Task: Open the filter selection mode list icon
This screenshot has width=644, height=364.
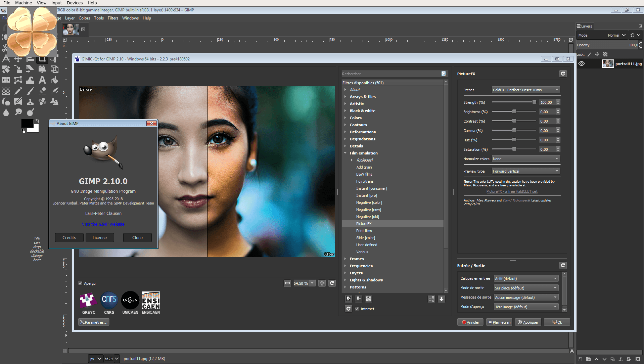Action: (x=431, y=299)
